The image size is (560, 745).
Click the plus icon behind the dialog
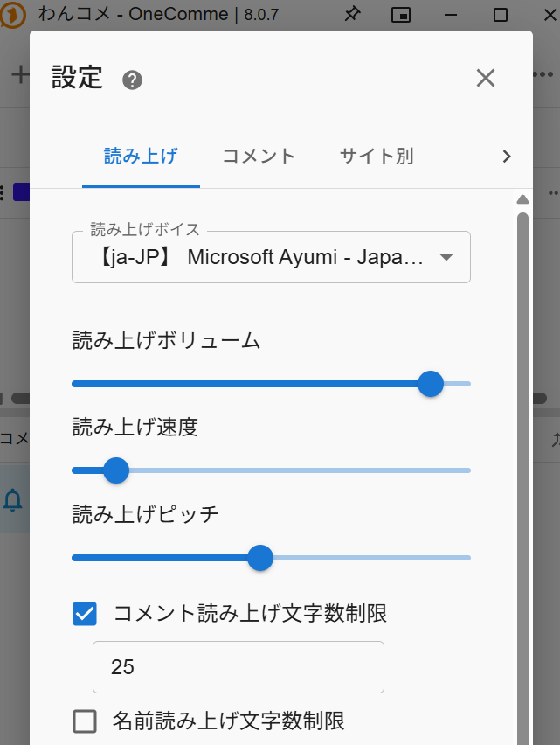[x=18, y=74]
